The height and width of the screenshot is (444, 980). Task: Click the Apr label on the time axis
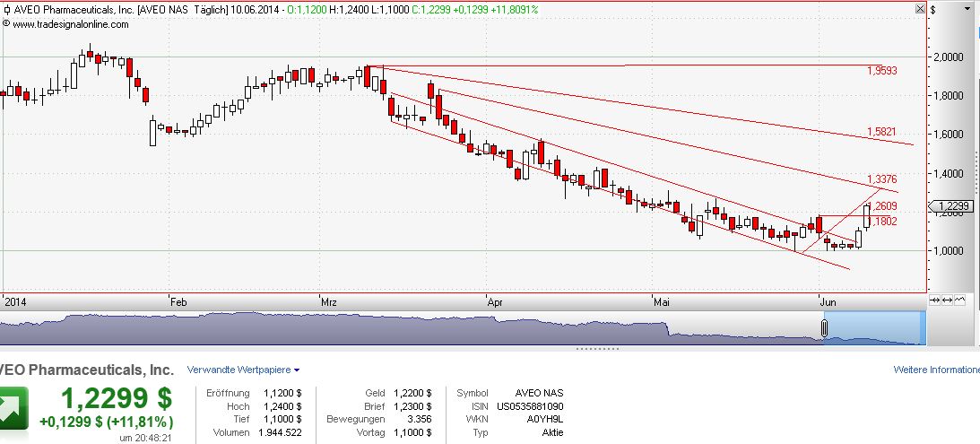point(495,303)
